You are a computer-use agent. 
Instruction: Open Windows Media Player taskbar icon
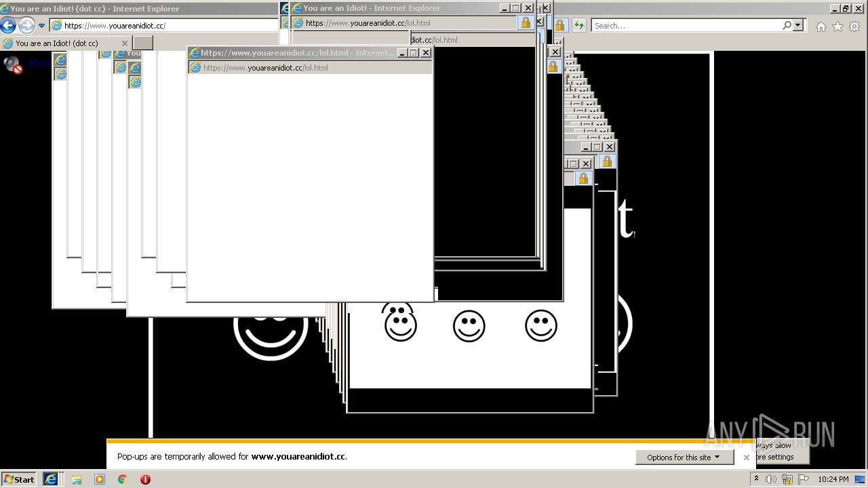point(100,479)
